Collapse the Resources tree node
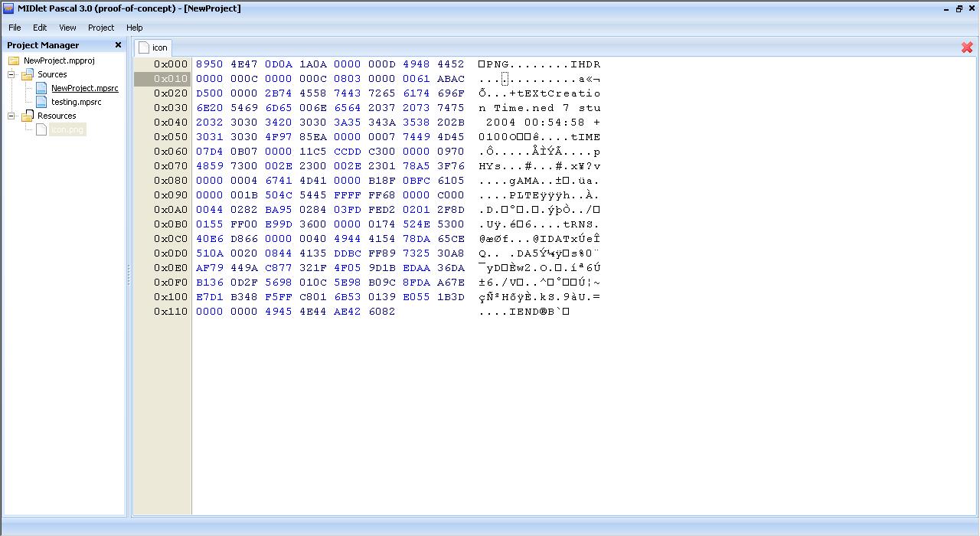This screenshot has height=536, width=980. pos(12,116)
